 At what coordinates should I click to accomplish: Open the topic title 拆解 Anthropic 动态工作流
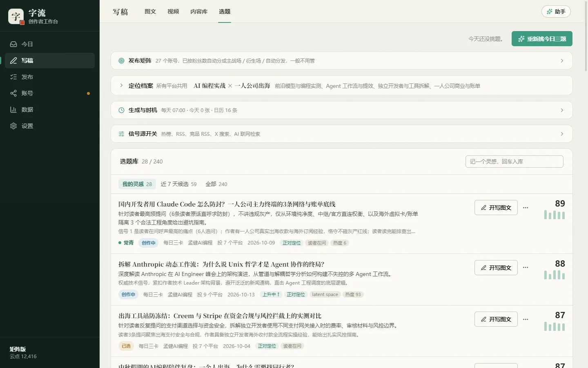click(221, 264)
